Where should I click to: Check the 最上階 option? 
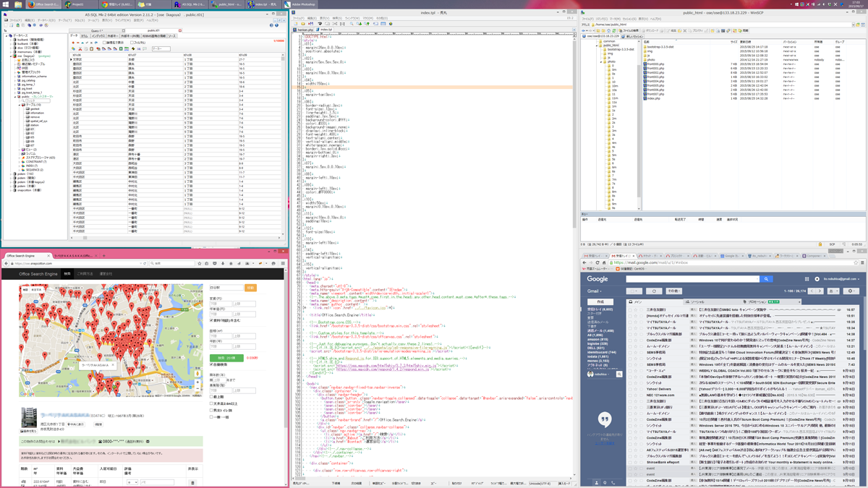click(212, 397)
